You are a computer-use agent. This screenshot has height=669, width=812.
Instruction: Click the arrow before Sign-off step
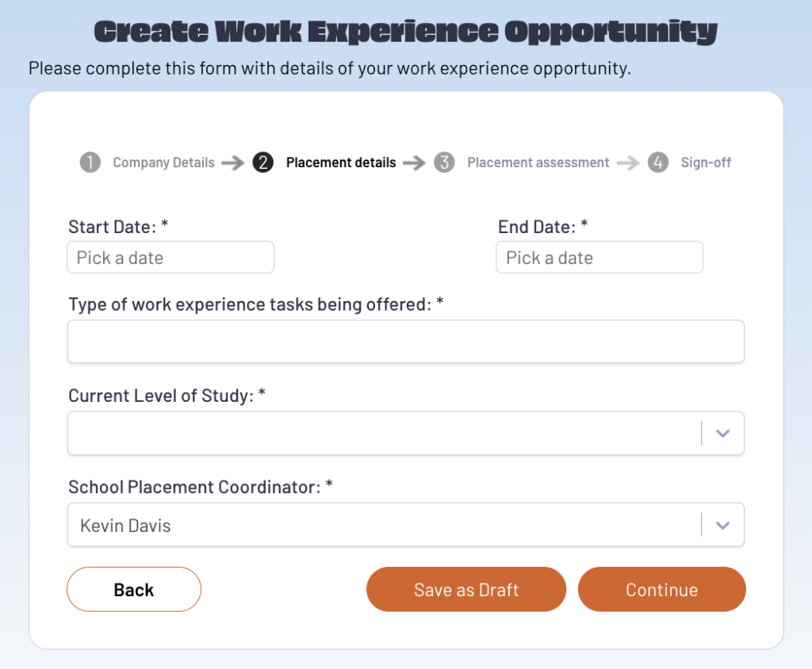click(628, 163)
